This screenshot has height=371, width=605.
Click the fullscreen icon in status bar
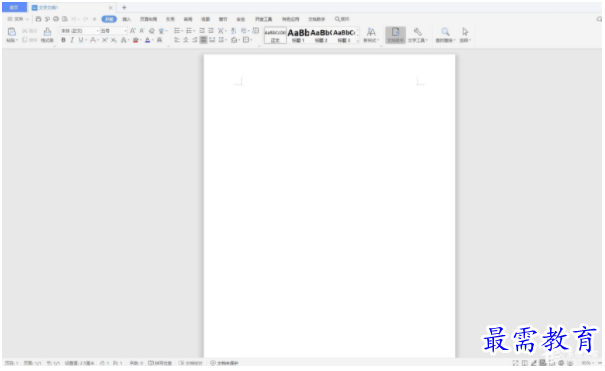click(x=515, y=363)
